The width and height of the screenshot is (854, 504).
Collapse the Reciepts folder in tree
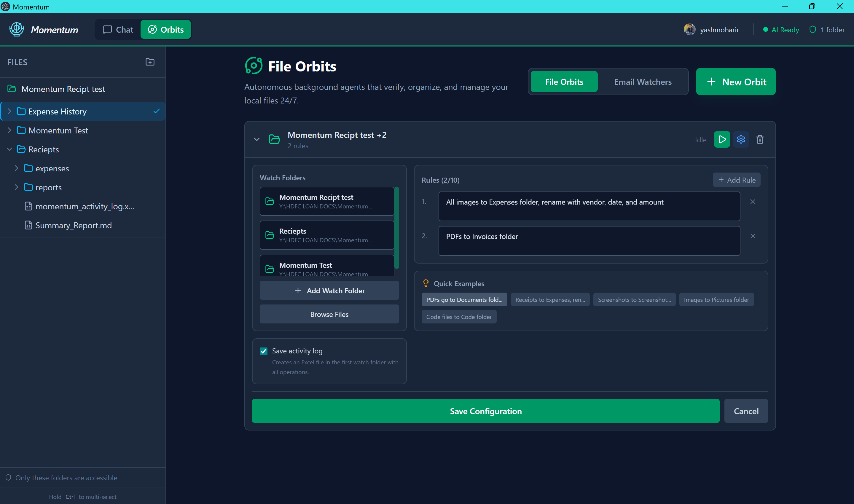pyautogui.click(x=9, y=149)
